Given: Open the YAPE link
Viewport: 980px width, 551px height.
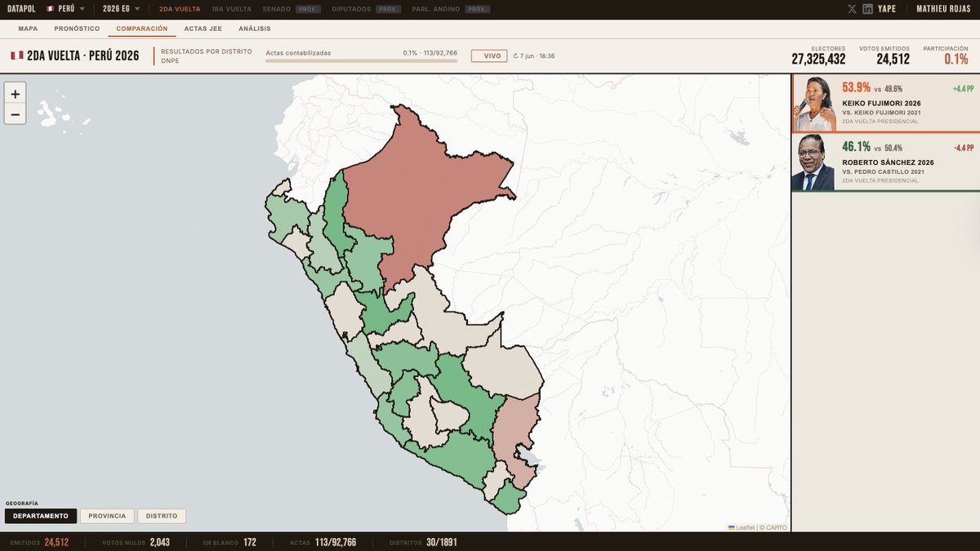Looking at the screenshot, I should click(x=888, y=9).
